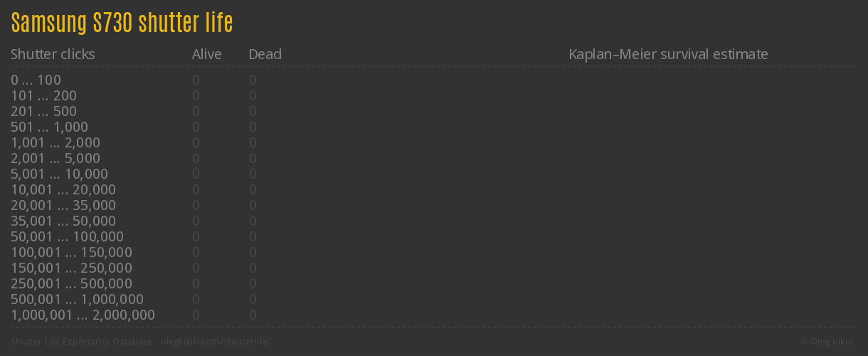Open the olegkikin.com/shutterlife footer link
Screen dimensions: 868x356
point(216,342)
